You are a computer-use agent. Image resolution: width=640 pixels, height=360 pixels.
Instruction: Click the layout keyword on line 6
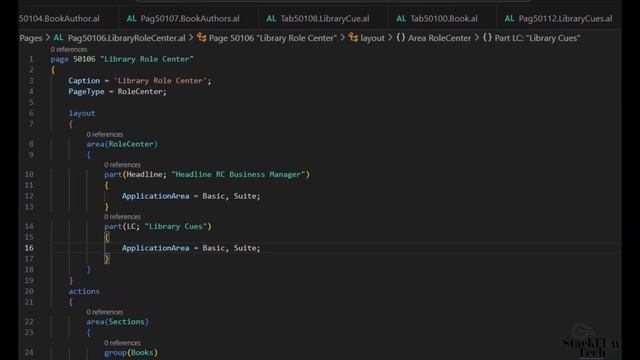(82, 113)
